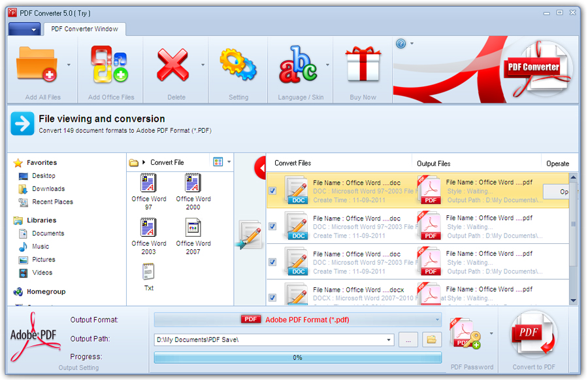Click the Adobe PDF logo in Output Setting
The height and width of the screenshot is (380, 588).
(x=35, y=337)
